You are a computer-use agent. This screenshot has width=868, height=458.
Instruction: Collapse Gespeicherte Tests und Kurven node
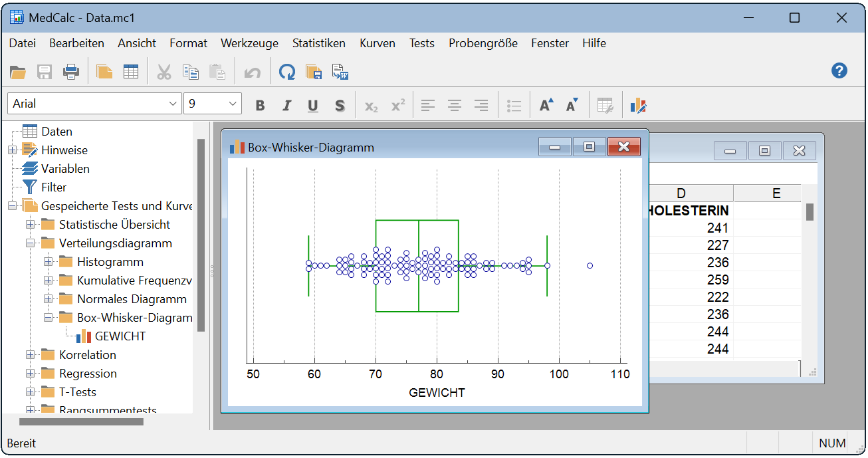[13, 206]
